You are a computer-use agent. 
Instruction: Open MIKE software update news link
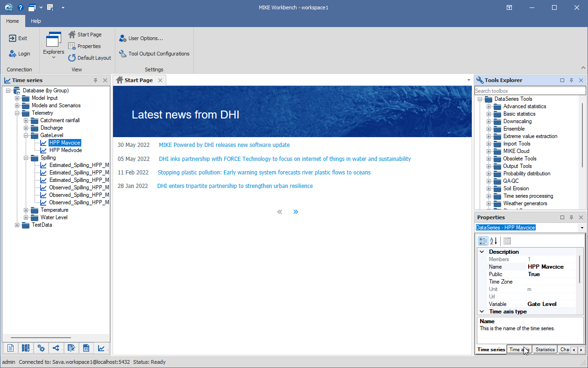pyautogui.click(x=224, y=145)
